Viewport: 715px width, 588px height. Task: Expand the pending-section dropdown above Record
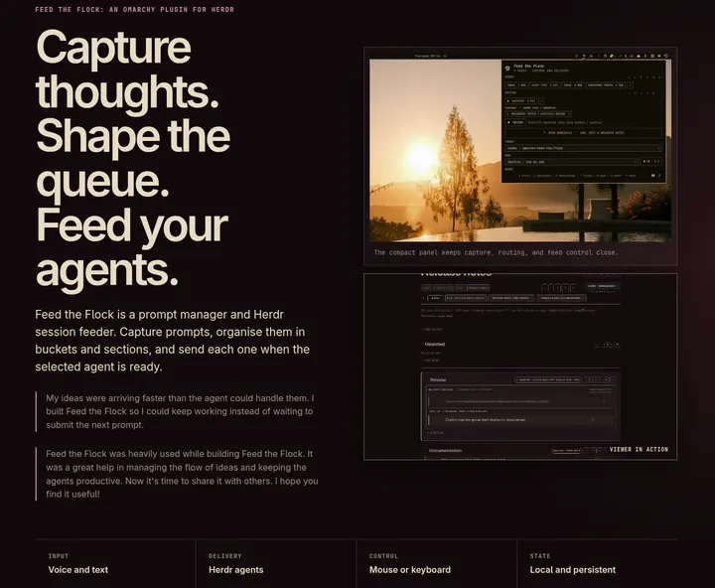[538, 114]
